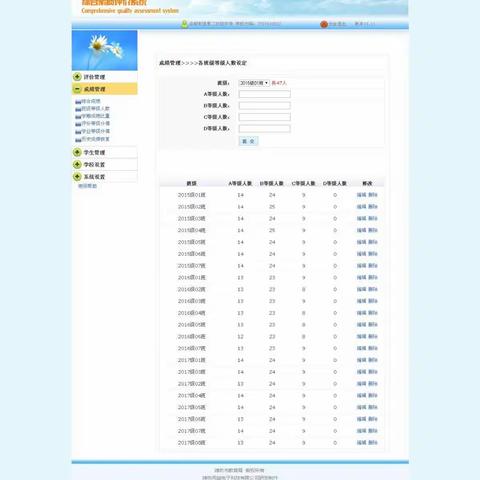Click edit link for 2017级04班 row
Viewport: 480px width, 480px height.
point(361,396)
